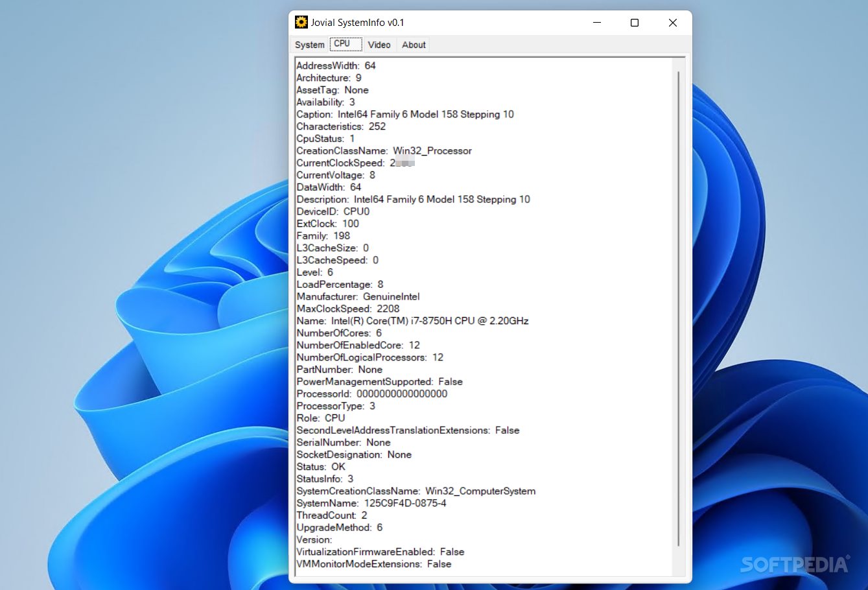Click the 'Description: Intel64 Family 6' line
This screenshot has width=868, height=590.
[413, 200]
